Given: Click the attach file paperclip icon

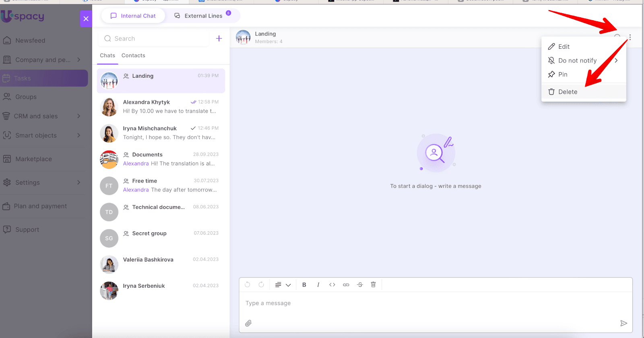Looking at the screenshot, I should 248,323.
